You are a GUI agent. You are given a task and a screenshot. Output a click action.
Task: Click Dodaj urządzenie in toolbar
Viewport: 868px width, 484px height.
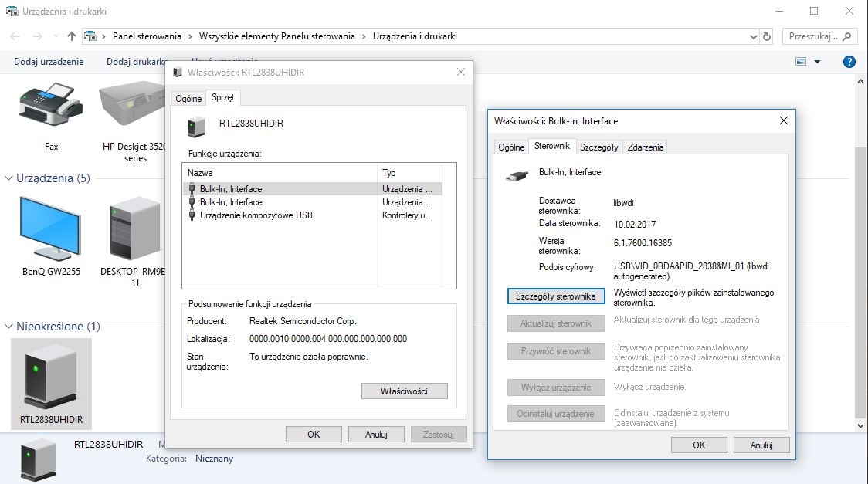tap(49, 62)
